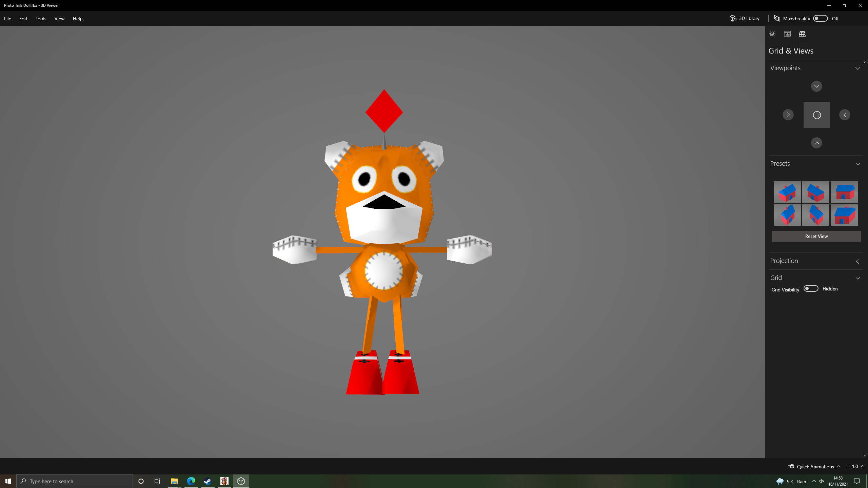Open the Help menu
This screenshot has width=868, height=488.
click(x=78, y=19)
